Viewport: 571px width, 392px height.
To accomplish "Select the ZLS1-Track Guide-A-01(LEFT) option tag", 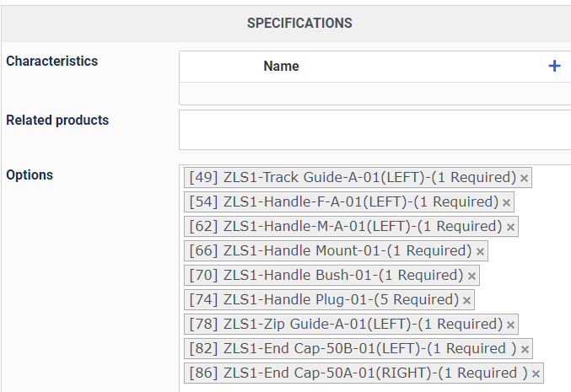I will pyautogui.click(x=352, y=178).
